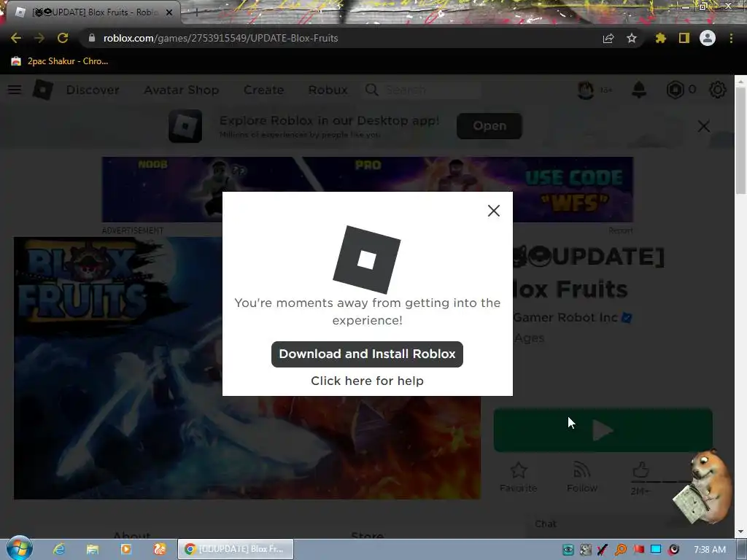
Task: Open the Chrome three-dot menu
Action: pos(731,38)
